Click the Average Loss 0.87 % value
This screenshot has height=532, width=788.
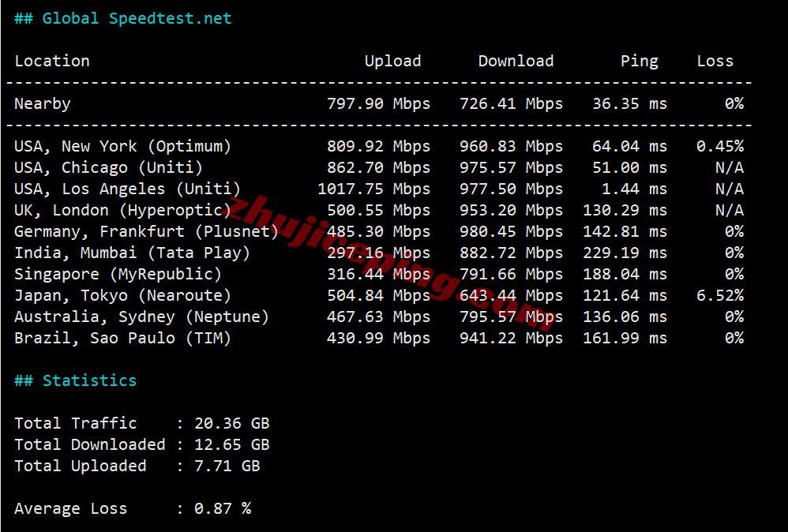pyautogui.click(x=223, y=509)
